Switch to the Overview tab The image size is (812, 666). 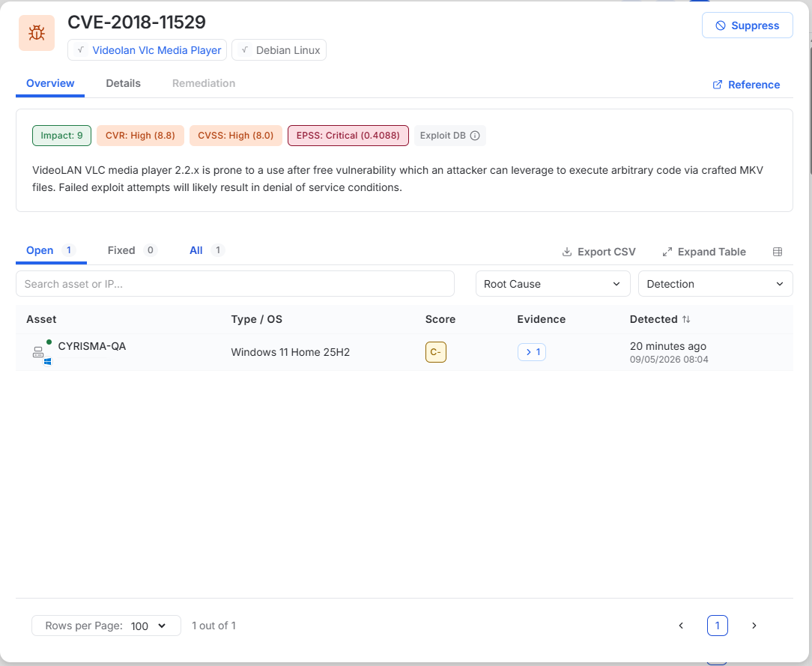(x=50, y=83)
